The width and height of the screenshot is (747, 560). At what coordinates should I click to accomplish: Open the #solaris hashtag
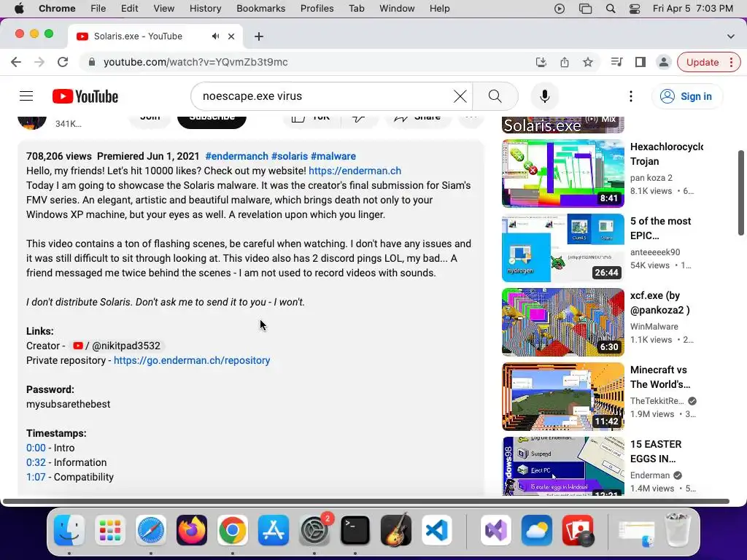pos(290,156)
